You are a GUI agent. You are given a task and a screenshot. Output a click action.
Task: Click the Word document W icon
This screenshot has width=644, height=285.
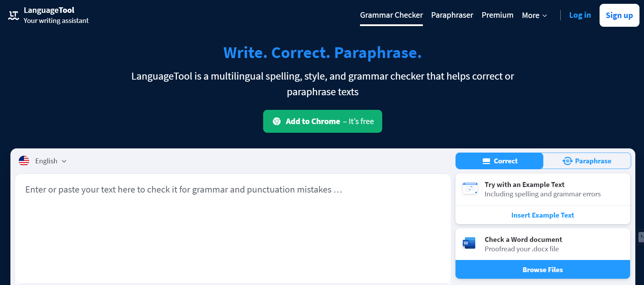point(469,243)
